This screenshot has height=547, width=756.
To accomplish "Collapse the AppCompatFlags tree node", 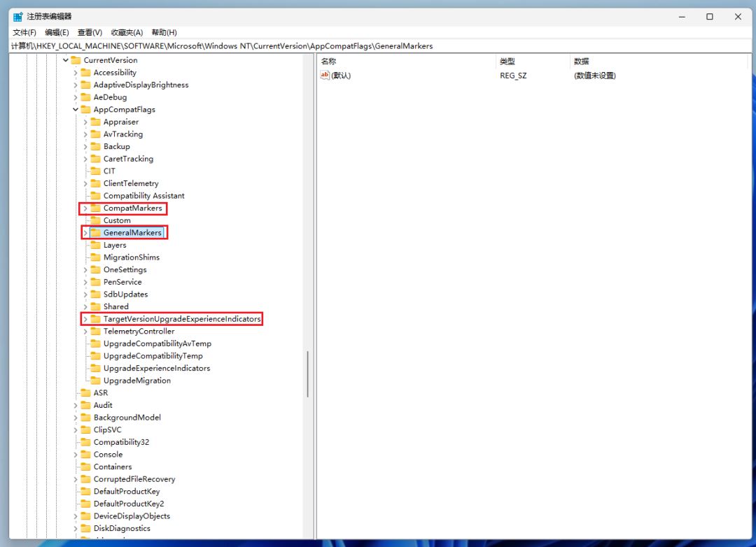I will pyautogui.click(x=76, y=110).
